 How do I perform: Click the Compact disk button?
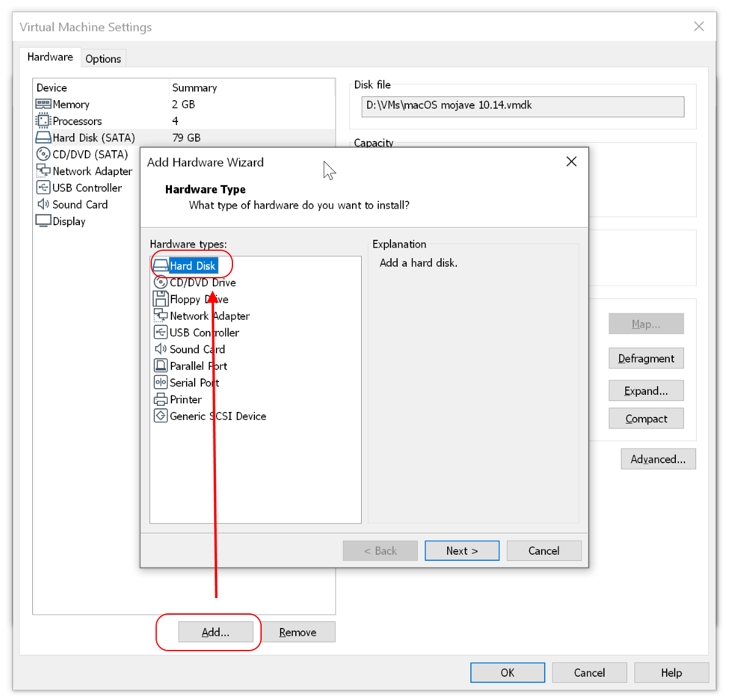[646, 419]
